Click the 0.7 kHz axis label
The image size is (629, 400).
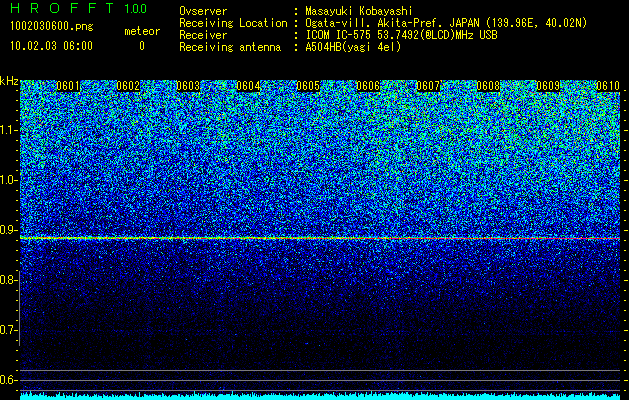point(9,330)
